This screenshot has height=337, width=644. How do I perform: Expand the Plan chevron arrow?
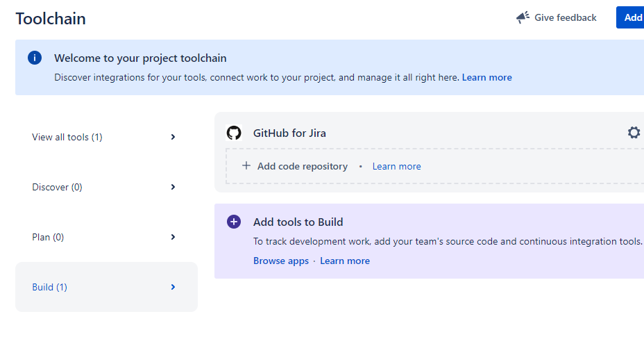coord(173,237)
